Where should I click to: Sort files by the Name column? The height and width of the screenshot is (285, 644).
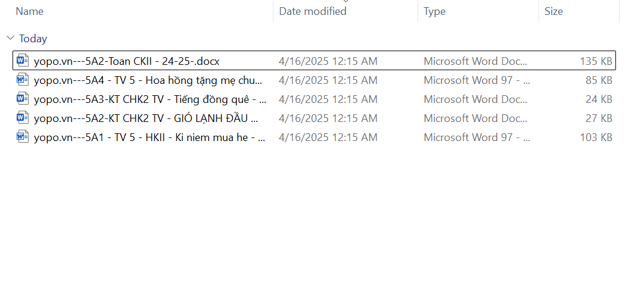[x=30, y=11]
